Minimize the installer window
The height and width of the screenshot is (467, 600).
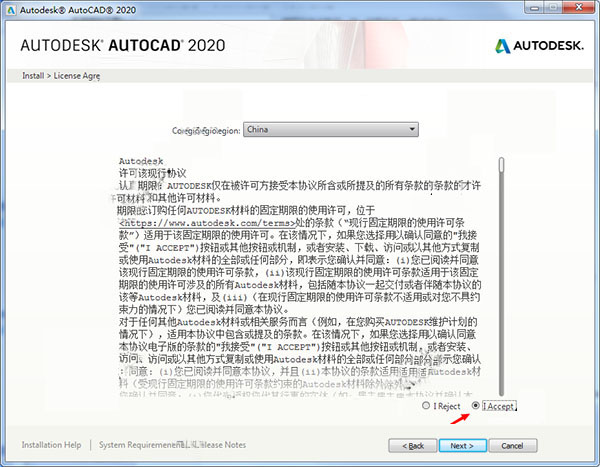pyautogui.click(x=535, y=8)
